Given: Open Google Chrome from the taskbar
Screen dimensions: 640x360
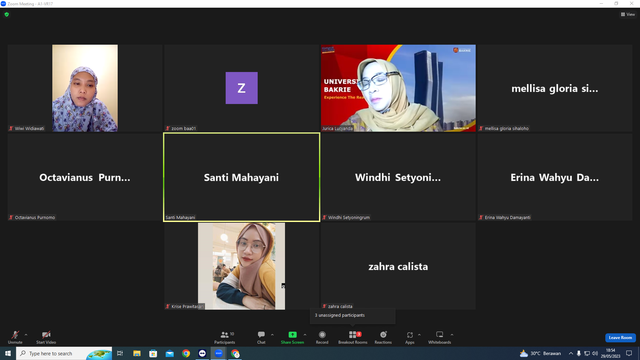Looking at the screenshot, I should (186, 353).
